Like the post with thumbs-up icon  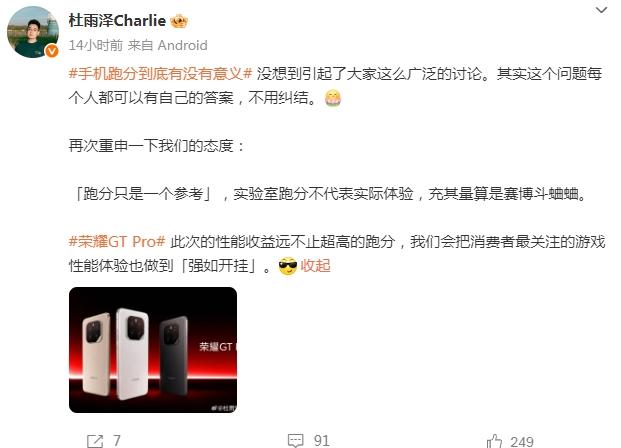[x=494, y=441]
